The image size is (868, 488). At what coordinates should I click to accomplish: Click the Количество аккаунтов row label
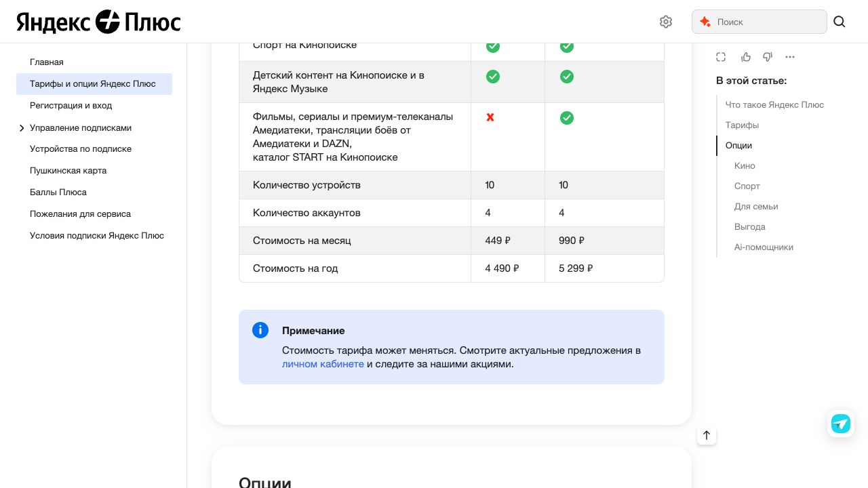point(307,213)
